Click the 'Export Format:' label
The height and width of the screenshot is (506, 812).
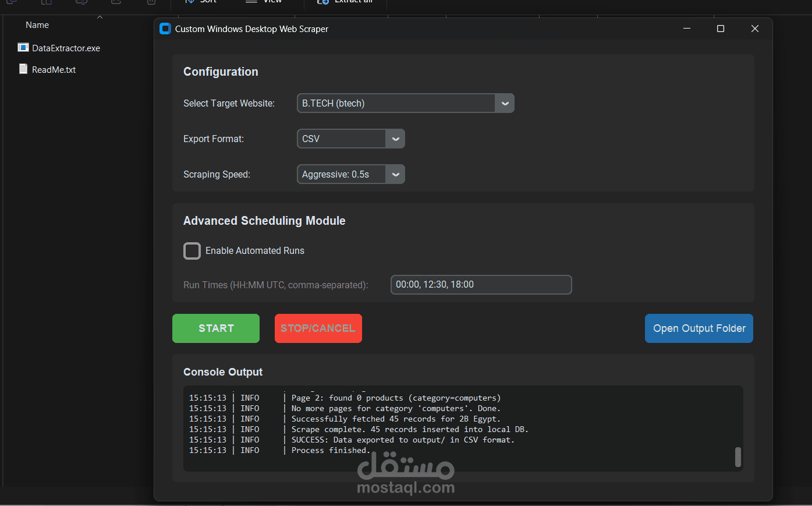pos(214,139)
